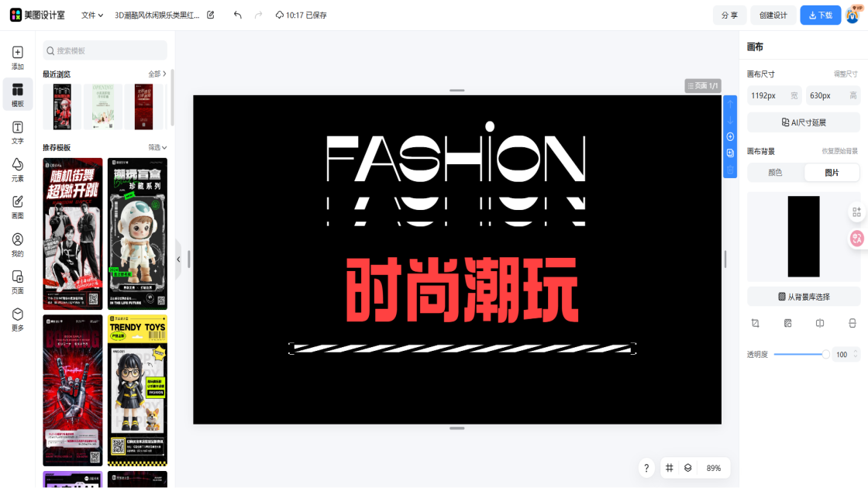The height and width of the screenshot is (488, 868).
Task: Click the 搜索模板 search field
Action: point(105,50)
